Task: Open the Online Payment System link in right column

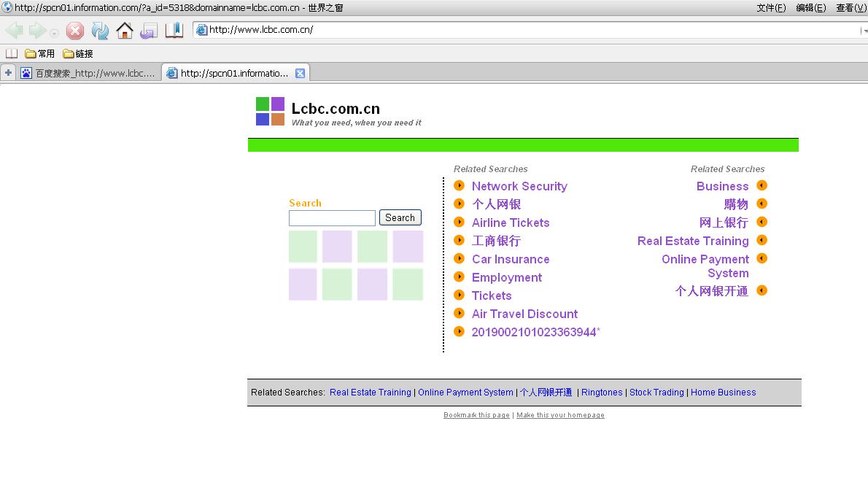Action: (705, 266)
